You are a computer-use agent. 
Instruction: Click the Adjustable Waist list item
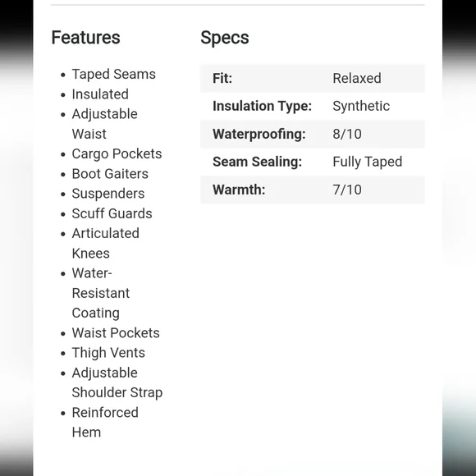(x=105, y=124)
